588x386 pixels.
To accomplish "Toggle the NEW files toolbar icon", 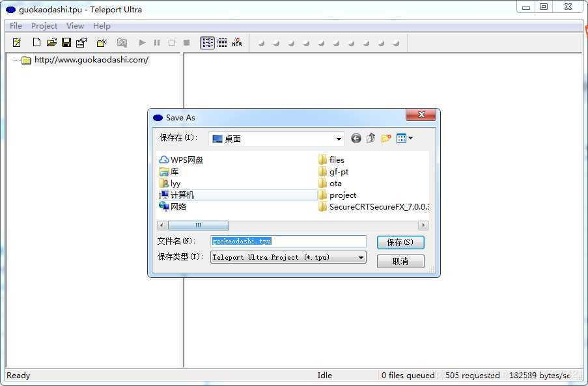I will click(238, 42).
